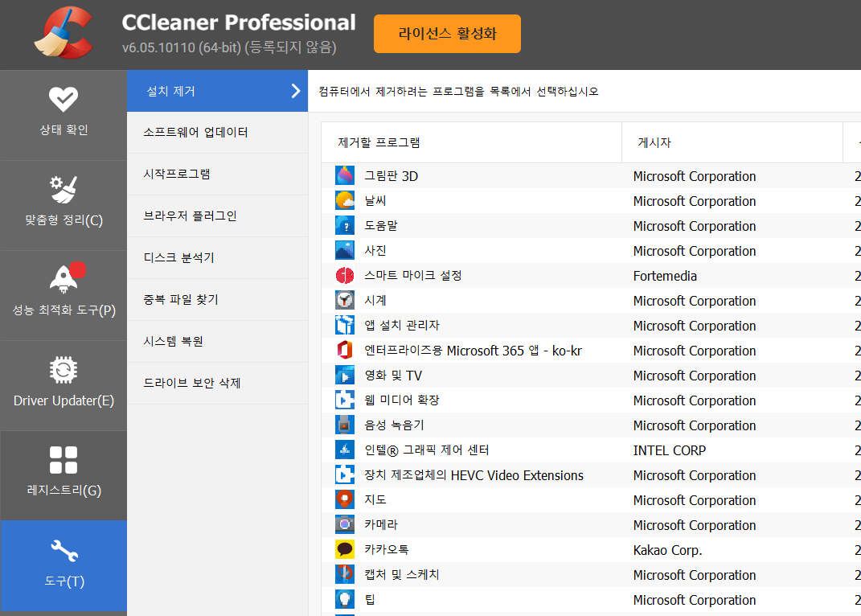The width and height of the screenshot is (861, 616).
Task: Click the 시계 clock app icon
Action: pos(345,300)
